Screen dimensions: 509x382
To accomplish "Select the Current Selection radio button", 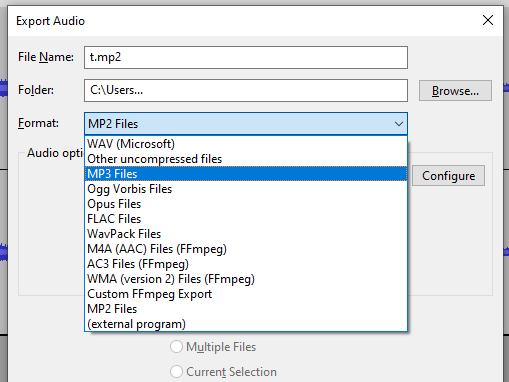I will pyautogui.click(x=176, y=371).
